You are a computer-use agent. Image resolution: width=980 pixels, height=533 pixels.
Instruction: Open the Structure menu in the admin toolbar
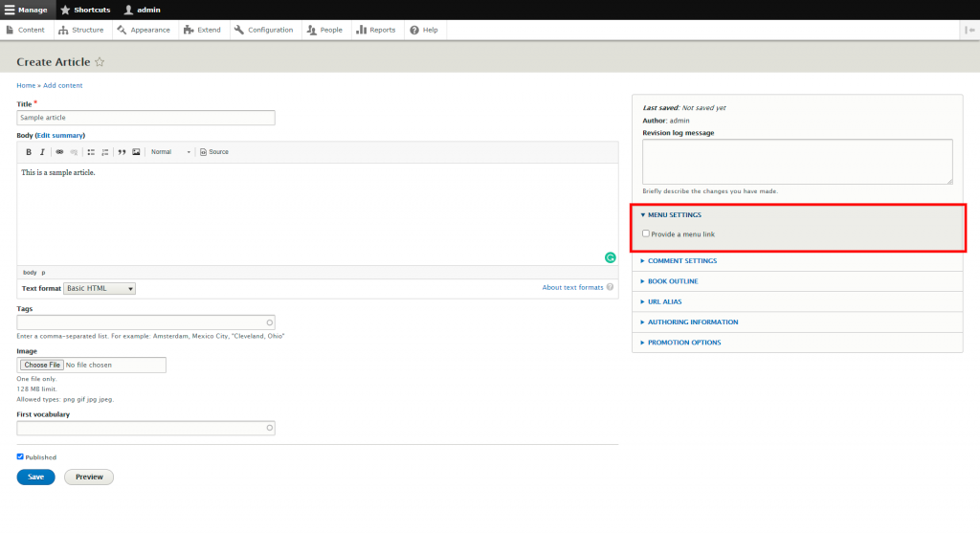click(80, 30)
